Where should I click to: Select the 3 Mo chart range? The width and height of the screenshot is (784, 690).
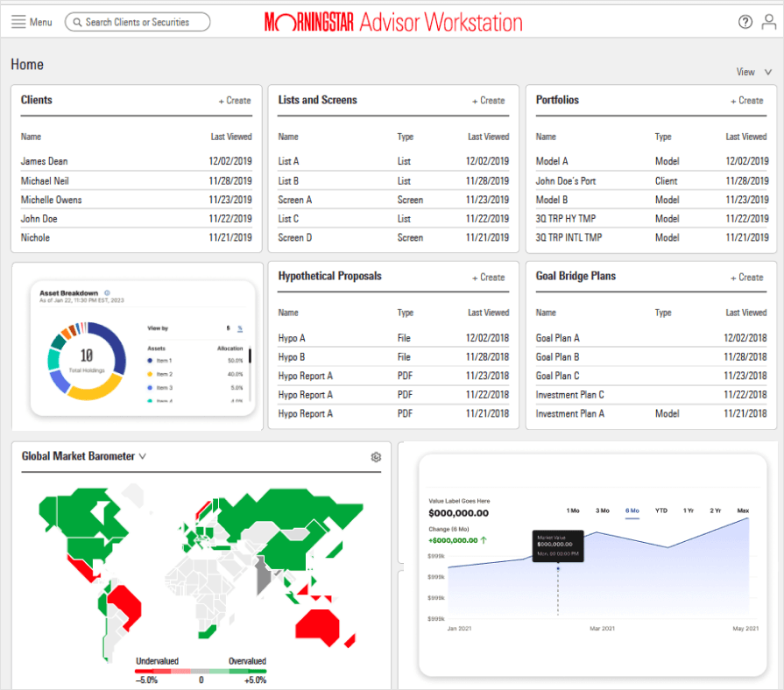[602, 510]
